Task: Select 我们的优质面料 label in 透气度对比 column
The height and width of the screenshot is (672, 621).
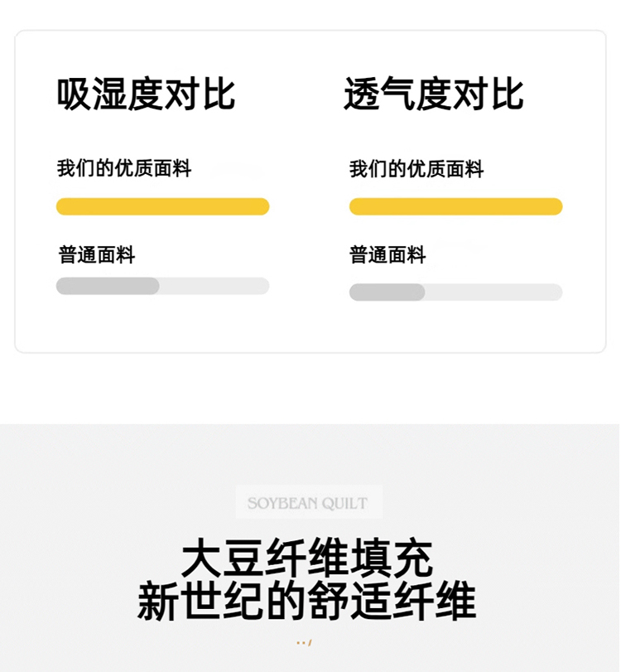Action: pyautogui.click(x=416, y=170)
